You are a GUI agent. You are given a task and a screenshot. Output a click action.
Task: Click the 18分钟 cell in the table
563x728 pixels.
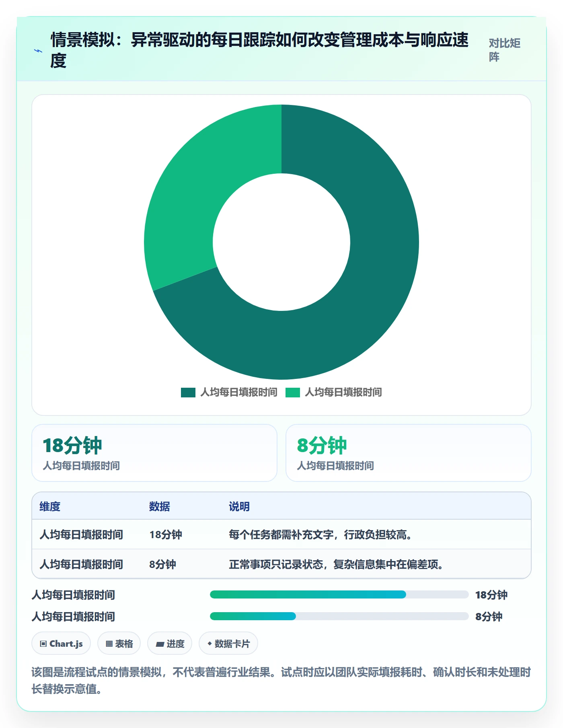[166, 535]
